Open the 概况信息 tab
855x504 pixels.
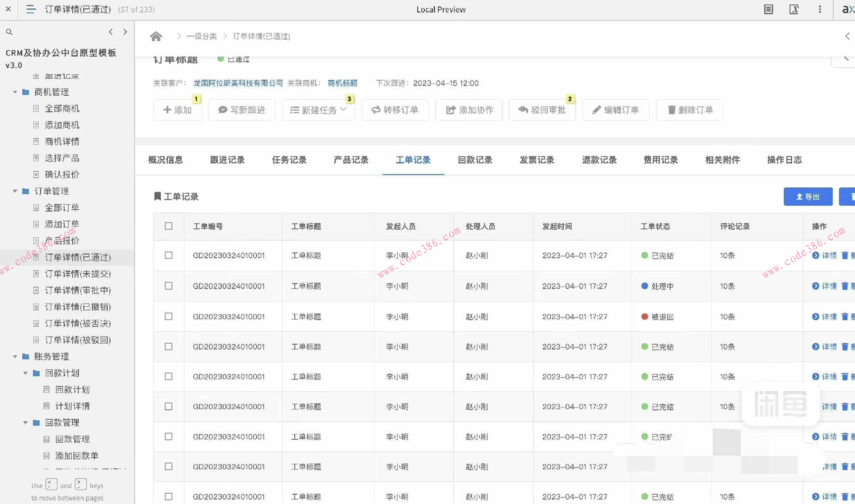(x=165, y=160)
